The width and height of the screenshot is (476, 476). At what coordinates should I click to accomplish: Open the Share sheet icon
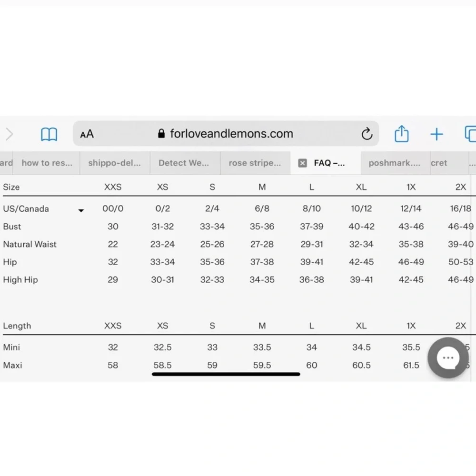402,134
